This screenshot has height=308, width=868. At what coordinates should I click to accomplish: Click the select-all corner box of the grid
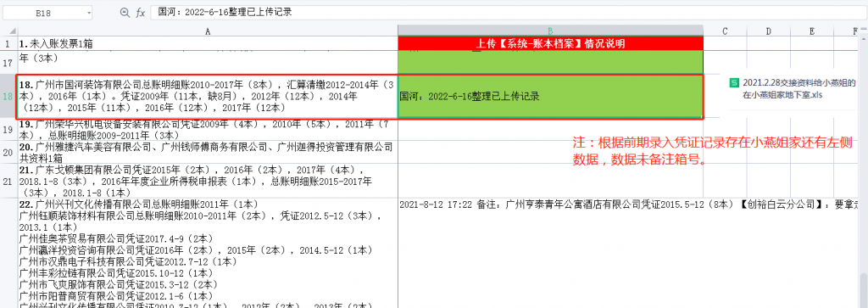click(x=8, y=31)
